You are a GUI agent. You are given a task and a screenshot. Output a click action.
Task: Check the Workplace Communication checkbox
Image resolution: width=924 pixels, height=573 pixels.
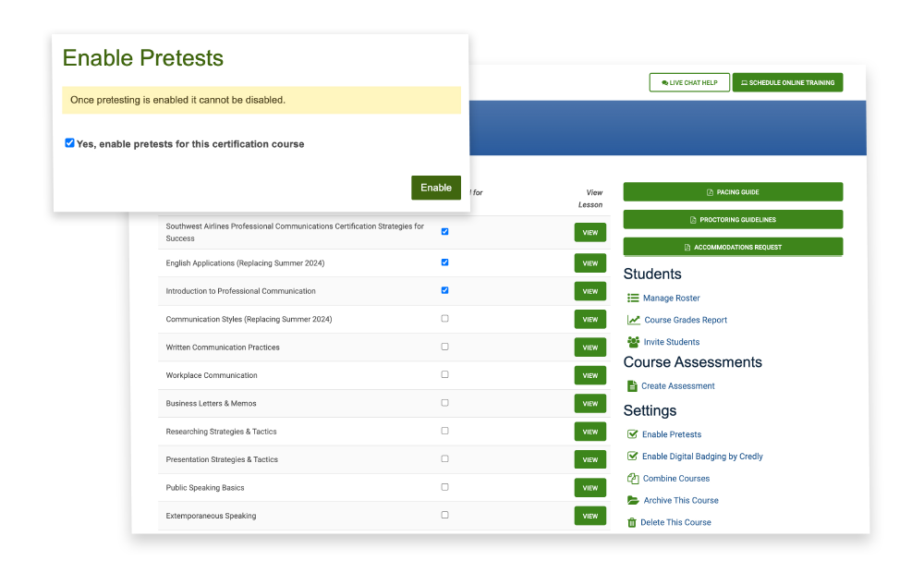pos(445,375)
